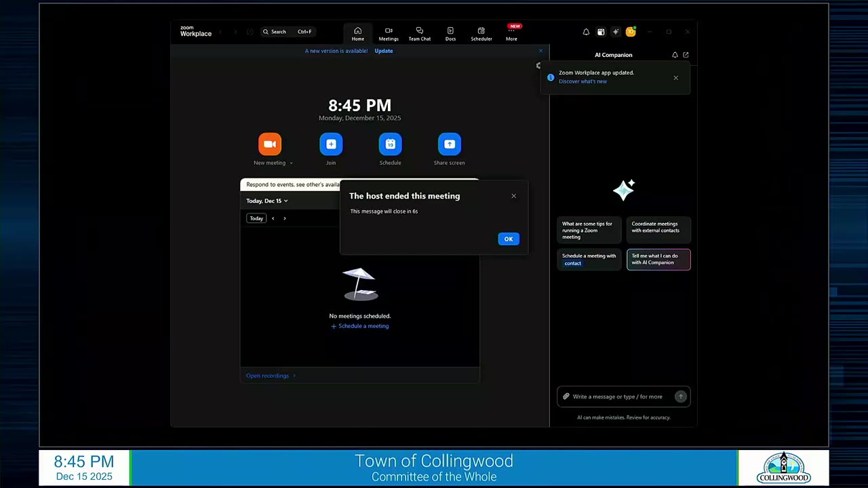Viewport: 868px width, 488px height.
Task: Go back with the title bar left arrow
Action: point(220,32)
